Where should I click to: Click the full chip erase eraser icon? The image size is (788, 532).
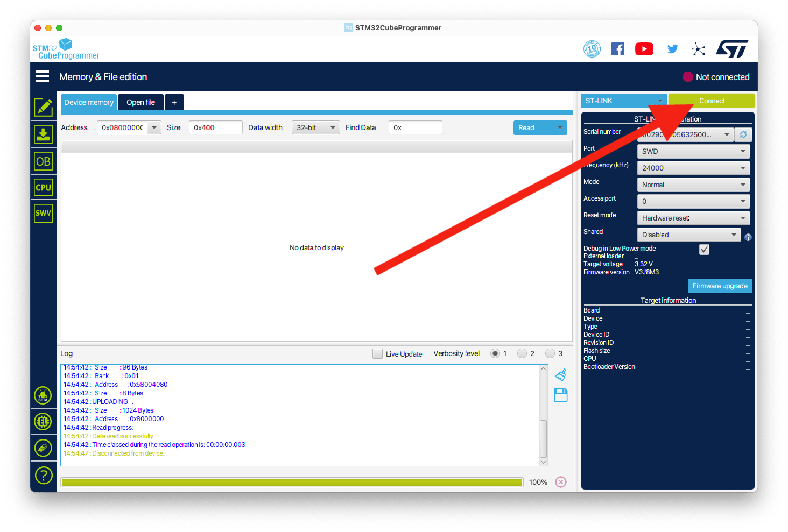click(43, 448)
